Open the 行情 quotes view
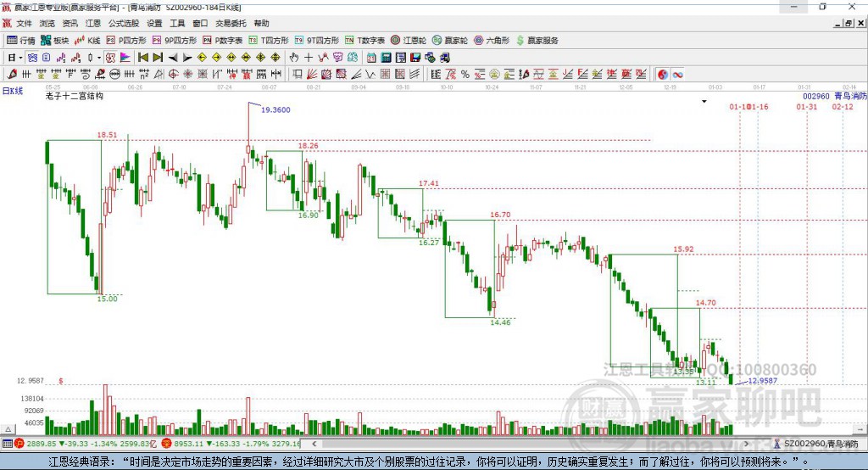This screenshot has width=868, height=470. pyautogui.click(x=21, y=41)
